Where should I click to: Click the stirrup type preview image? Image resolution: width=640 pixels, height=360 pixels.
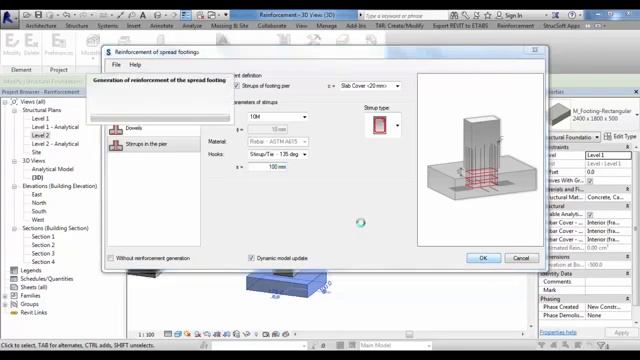[x=380, y=125]
